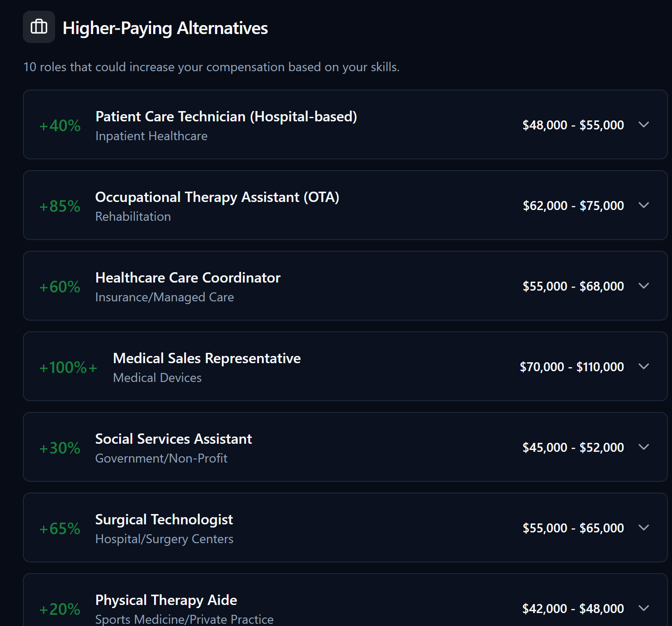The width and height of the screenshot is (672, 626).
Task: Click the +85% increase badge
Action: pyautogui.click(x=59, y=206)
